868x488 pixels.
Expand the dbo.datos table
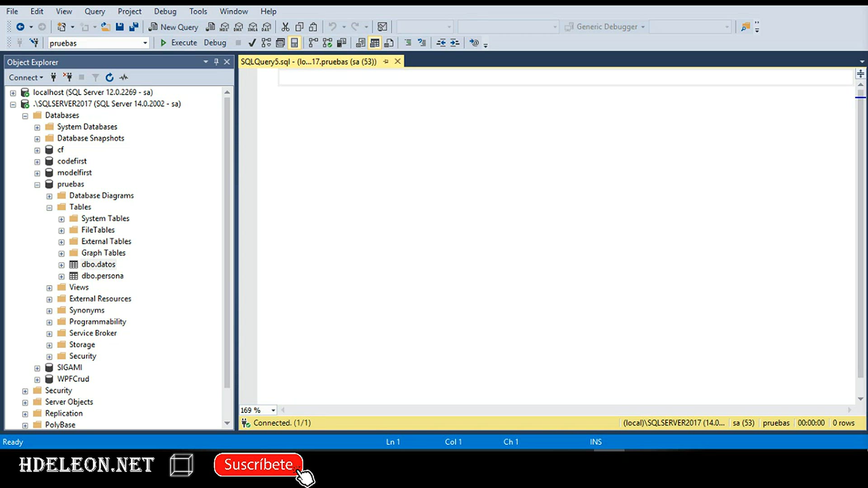61,265
